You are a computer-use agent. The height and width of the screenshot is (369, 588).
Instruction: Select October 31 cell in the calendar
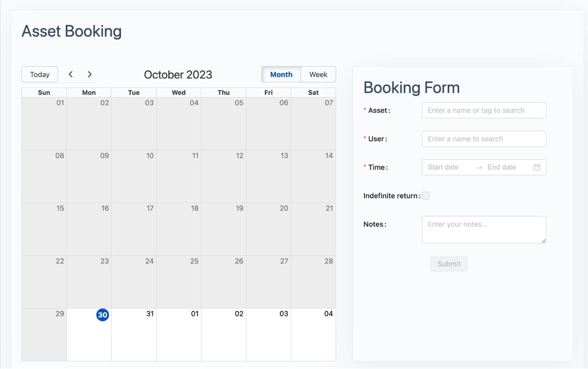coord(134,334)
